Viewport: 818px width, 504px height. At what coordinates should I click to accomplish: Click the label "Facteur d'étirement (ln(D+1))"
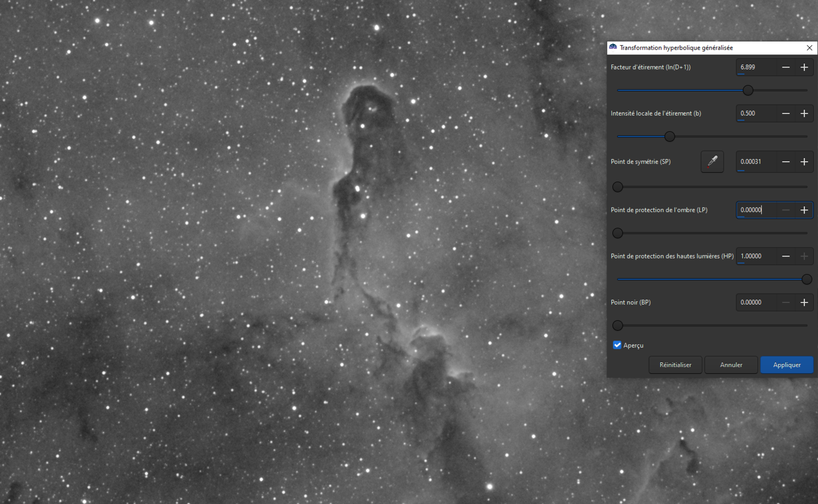(651, 68)
